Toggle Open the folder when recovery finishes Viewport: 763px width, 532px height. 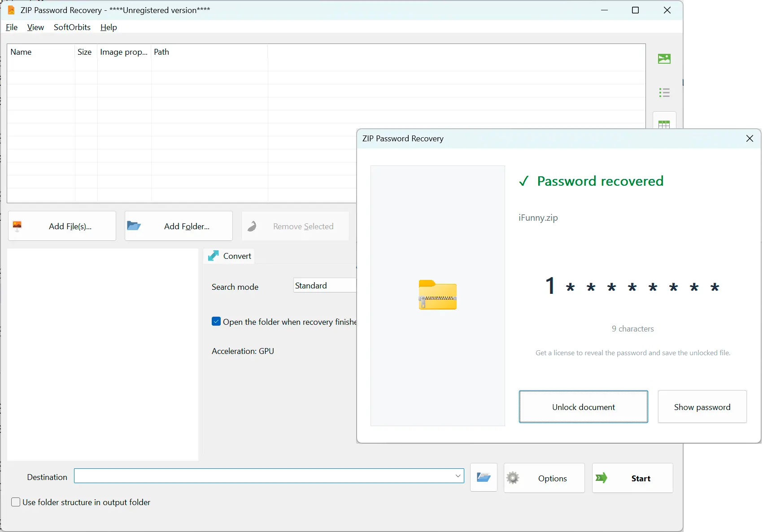[216, 322]
